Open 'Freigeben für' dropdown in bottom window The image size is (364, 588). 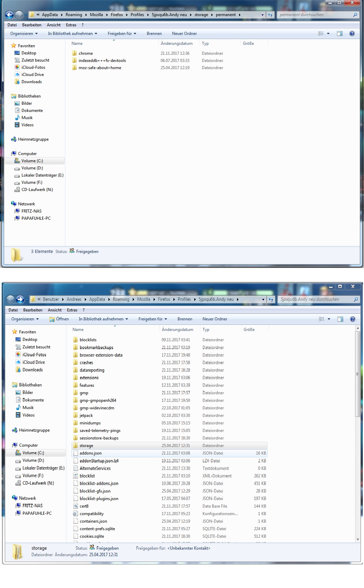coord(153,319)
